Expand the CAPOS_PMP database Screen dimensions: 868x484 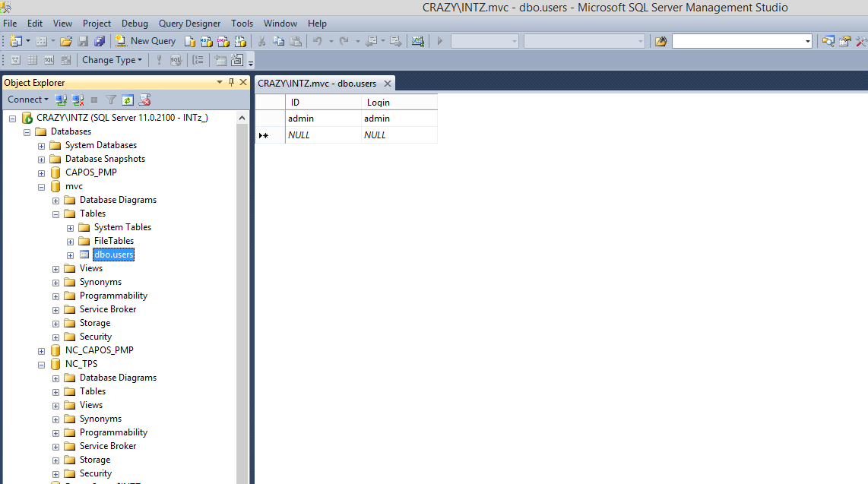42,173
